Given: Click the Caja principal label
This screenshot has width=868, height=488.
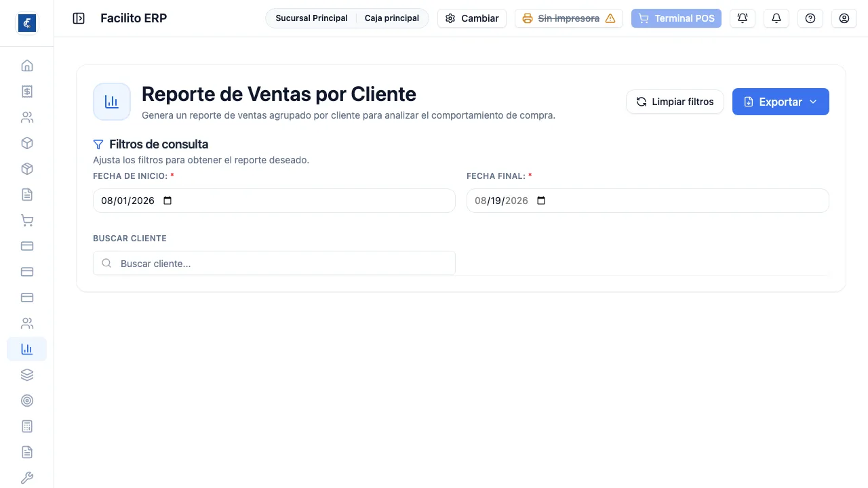Looking at the screenshot, I should pyautogui.click(x=392, y=18).
